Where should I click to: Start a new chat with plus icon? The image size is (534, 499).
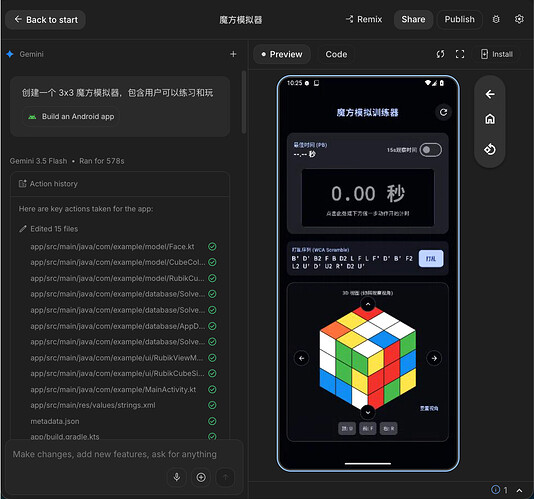pos(233,54)
